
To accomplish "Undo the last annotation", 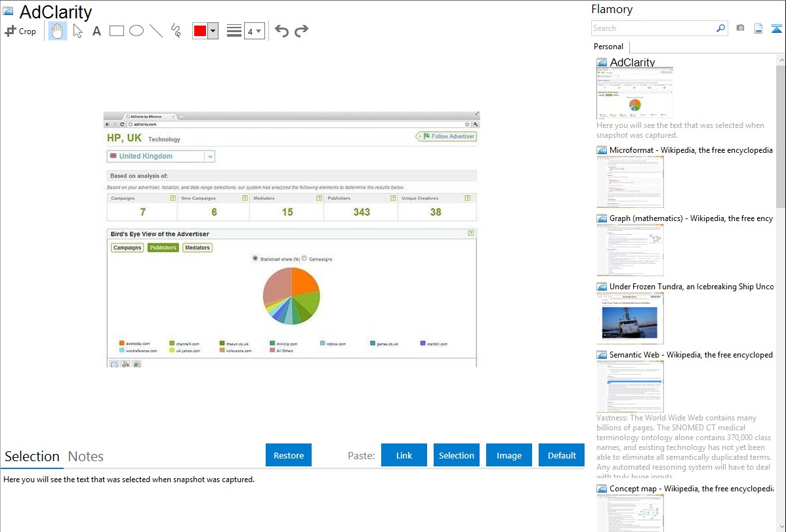I will click(x=281, y=31).
